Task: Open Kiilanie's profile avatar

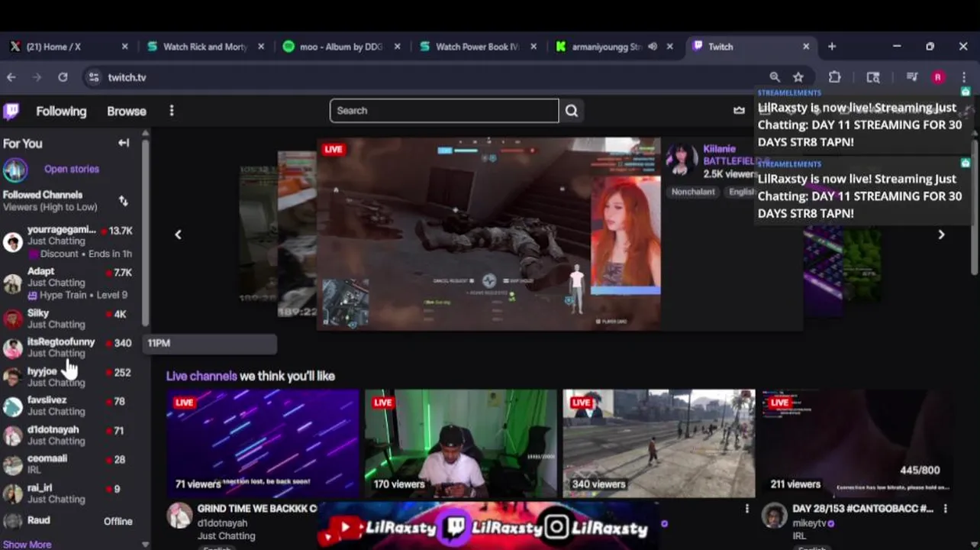Action: 681,160
